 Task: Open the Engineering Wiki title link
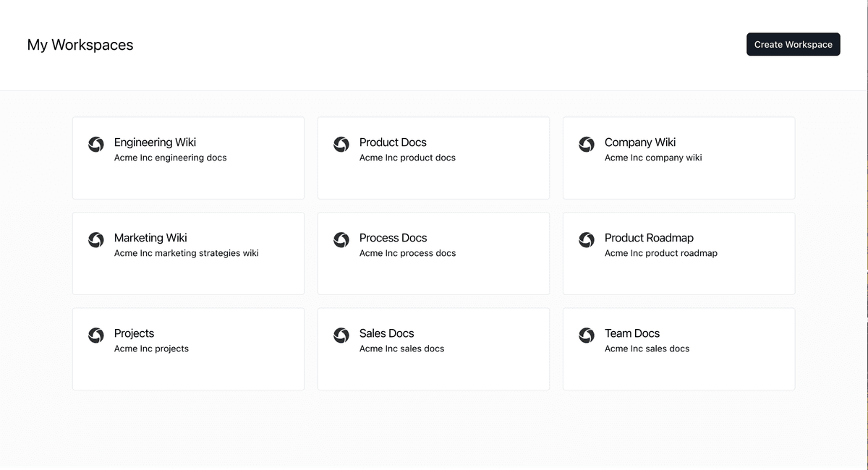point(155,142)
